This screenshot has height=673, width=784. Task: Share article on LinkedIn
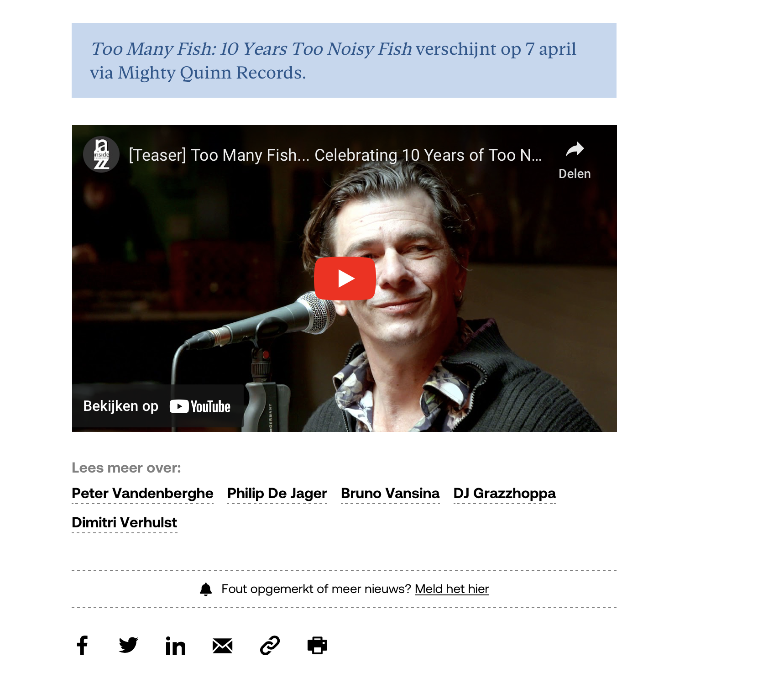[x=176, y=646]
